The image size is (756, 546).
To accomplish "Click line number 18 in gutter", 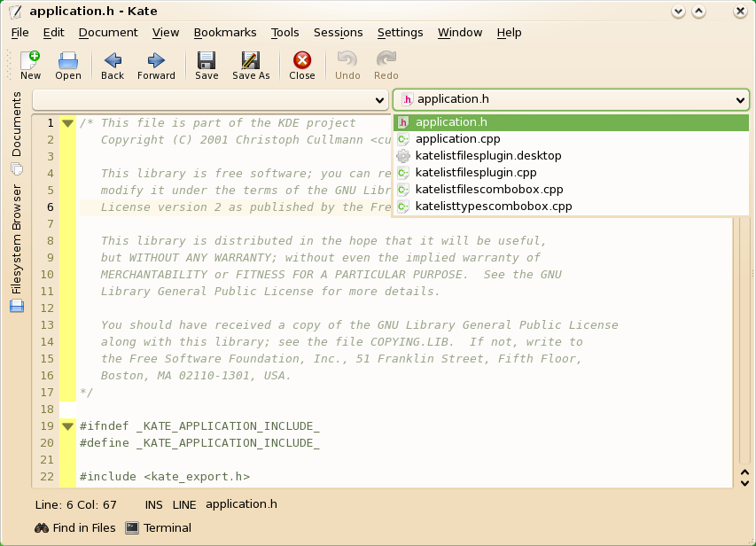I will (x=47, y=409).
